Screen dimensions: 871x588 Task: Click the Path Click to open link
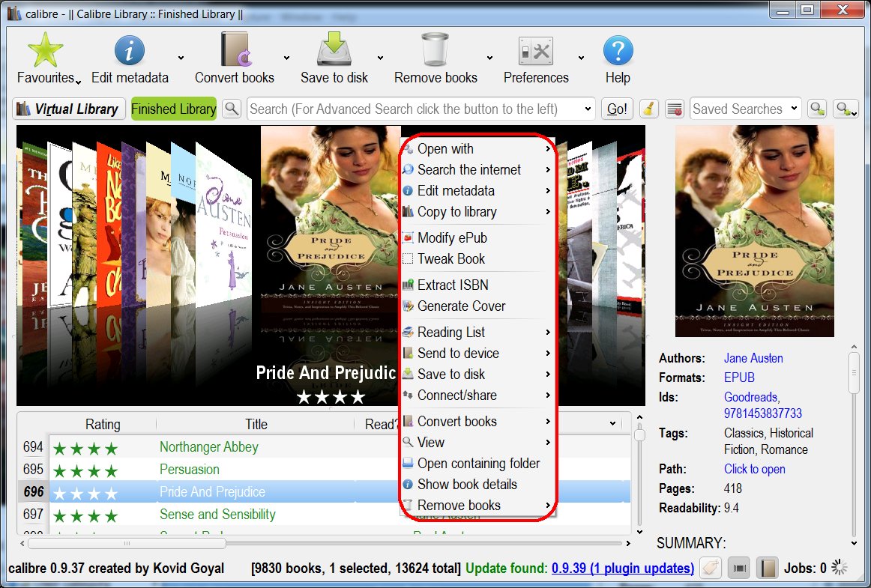754,469
